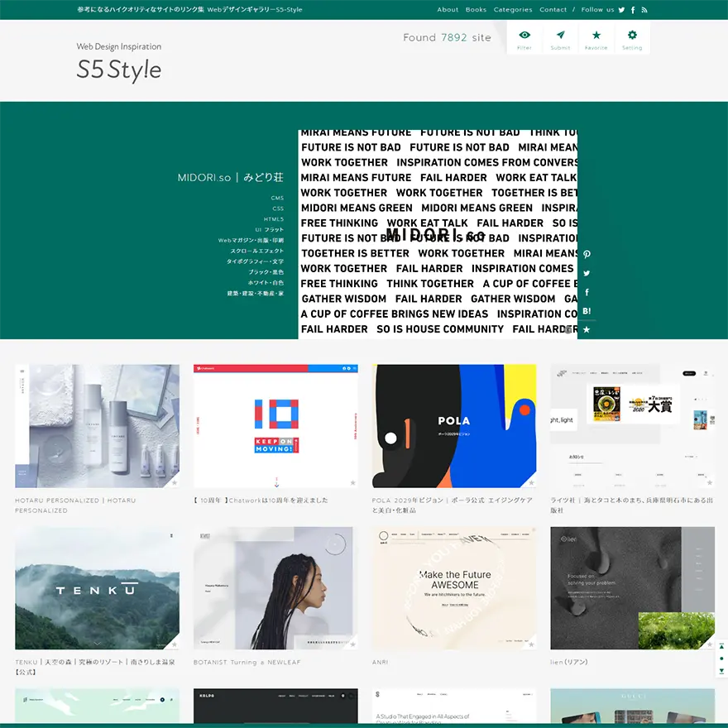
Task: Toggle favorite star on ライツ社 thumbnail
Action: tap(710, 483)
